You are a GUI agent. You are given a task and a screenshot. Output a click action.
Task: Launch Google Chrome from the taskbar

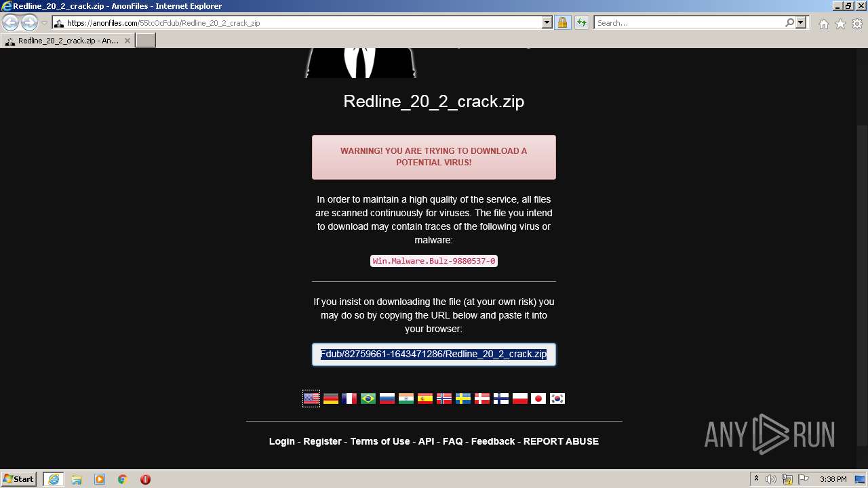point(123,479)
